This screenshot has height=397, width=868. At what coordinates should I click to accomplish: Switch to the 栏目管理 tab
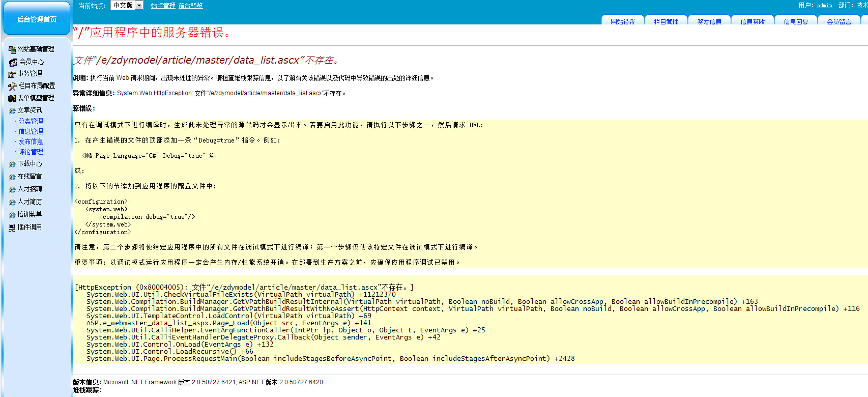click(666, 21)
